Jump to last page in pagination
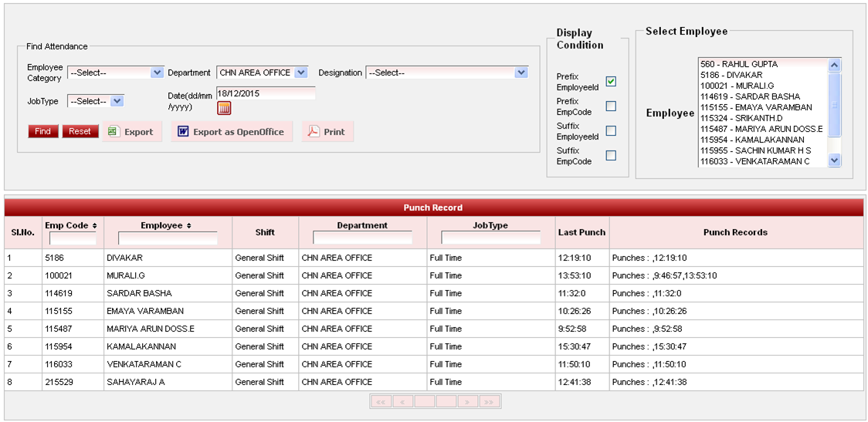This screenshot has width=868, height=422. 489,402
